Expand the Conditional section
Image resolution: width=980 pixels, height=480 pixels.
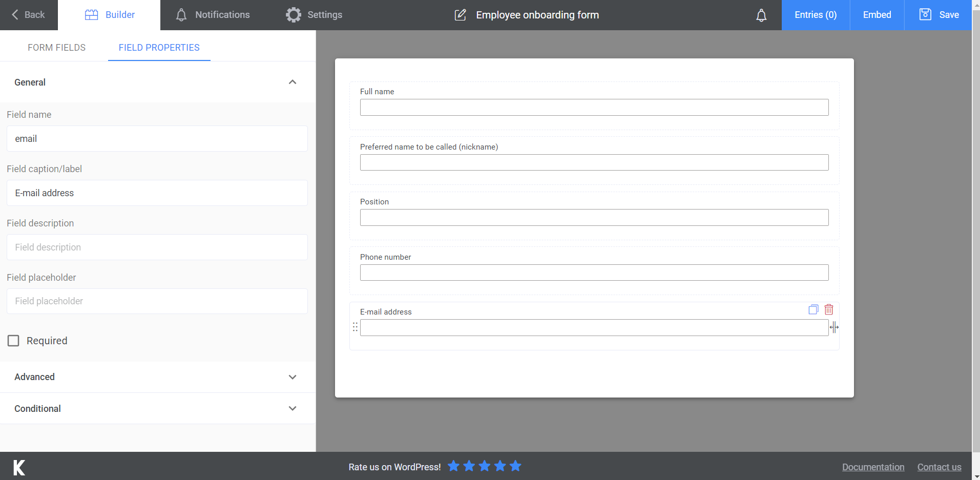(293, 408)
